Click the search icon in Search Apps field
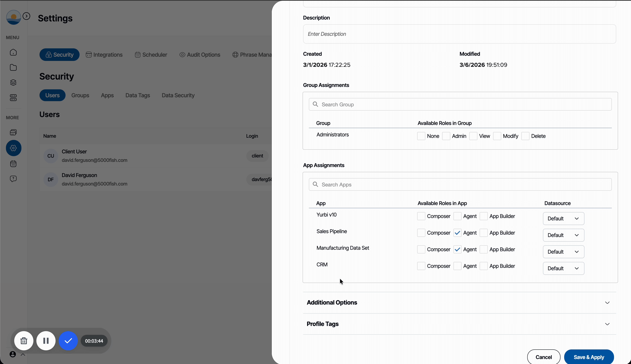Image resolution: width=631 pixels, height=364 pixels. click(315, 184)
